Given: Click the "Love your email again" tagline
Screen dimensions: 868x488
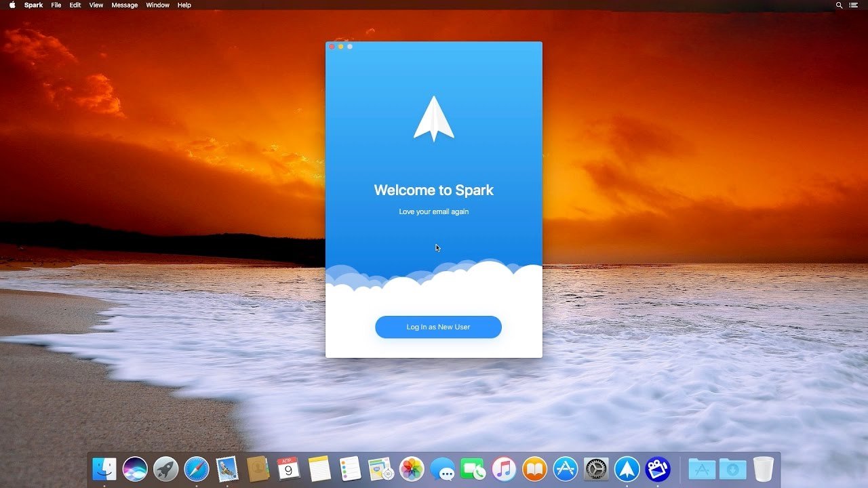Looking at the screenshot, I should [434, 211].
